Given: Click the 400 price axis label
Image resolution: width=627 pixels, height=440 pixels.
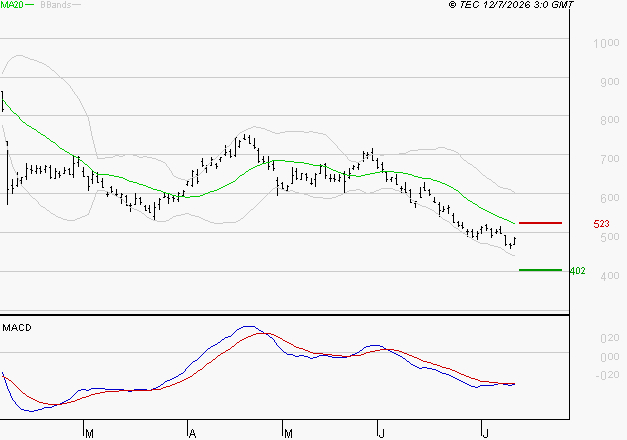Looking at the screenshot, I should (610, 276).
